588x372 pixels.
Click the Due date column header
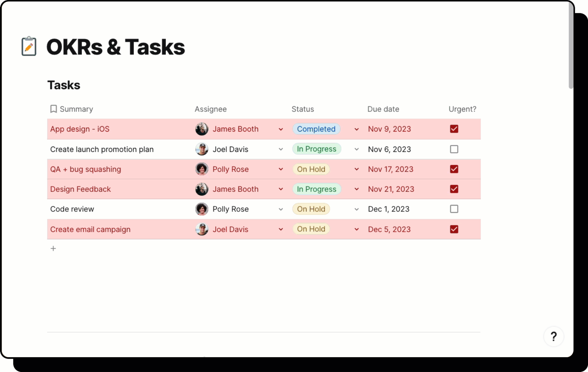(383, 109)
